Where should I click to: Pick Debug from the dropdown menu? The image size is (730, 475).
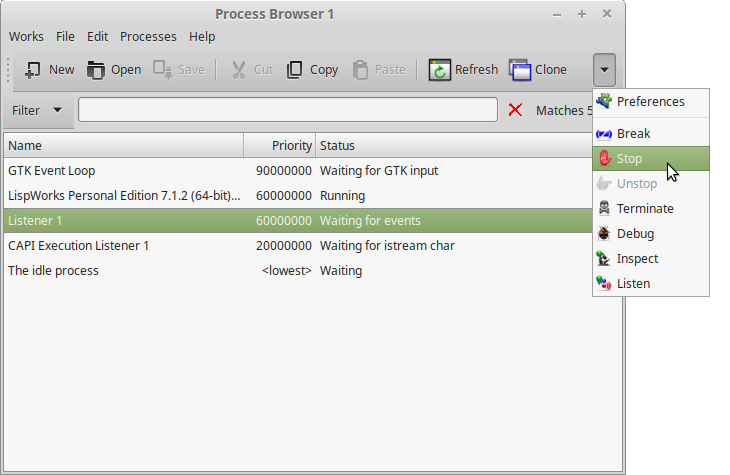point(635,233)
